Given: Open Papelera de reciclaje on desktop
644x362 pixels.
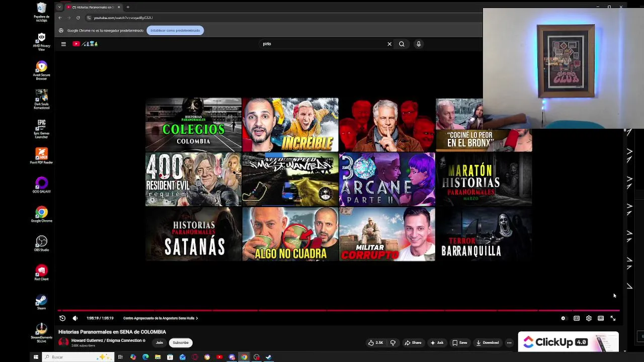Looking at the screenshot, I should click(x=41, y=12).
